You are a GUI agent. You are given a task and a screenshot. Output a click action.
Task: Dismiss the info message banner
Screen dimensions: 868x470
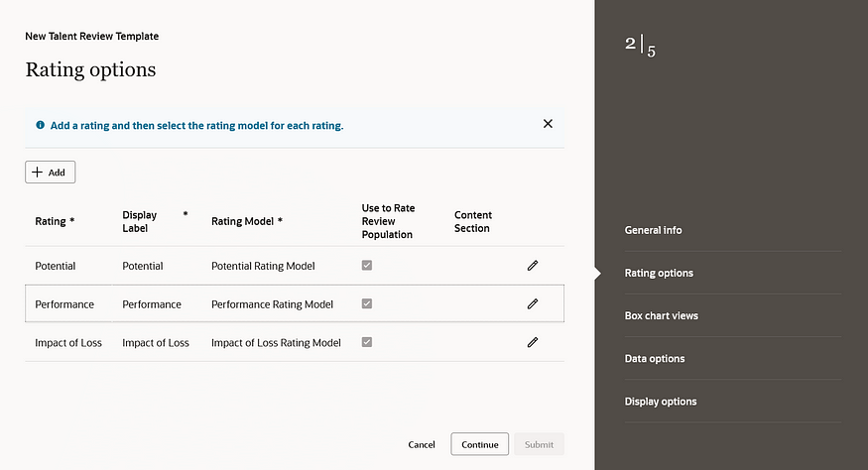[x=548, y=125]
